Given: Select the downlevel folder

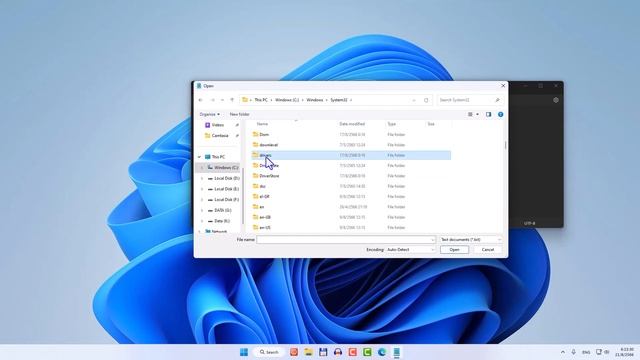Looking at the screenshot, I should (x=351, y=145).
